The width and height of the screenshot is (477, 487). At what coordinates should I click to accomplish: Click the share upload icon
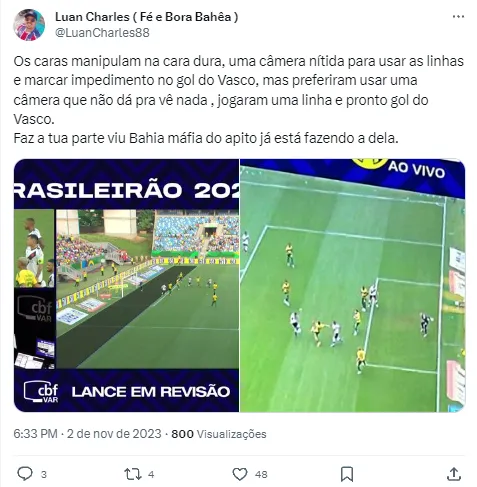[x=454, y=474]
